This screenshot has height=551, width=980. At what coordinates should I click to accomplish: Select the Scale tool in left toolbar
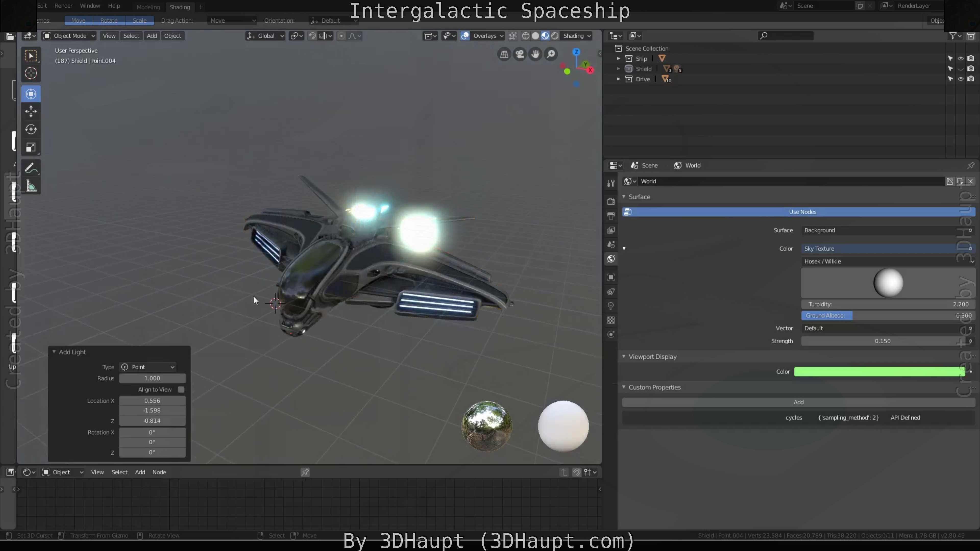click(31, 147)
